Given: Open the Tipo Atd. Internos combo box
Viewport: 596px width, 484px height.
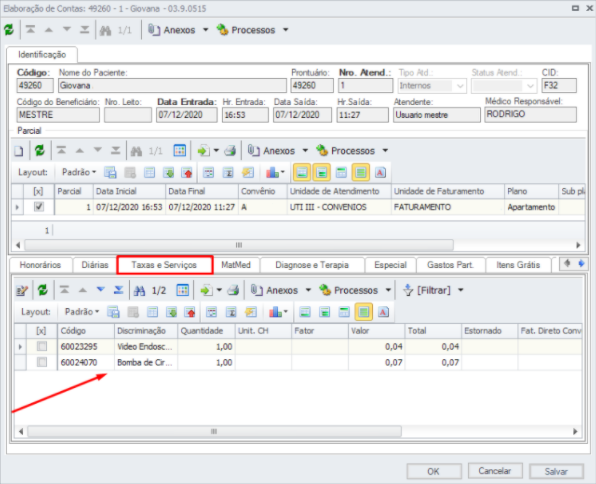Looking at the screenshot, I should tap(432, 86).
